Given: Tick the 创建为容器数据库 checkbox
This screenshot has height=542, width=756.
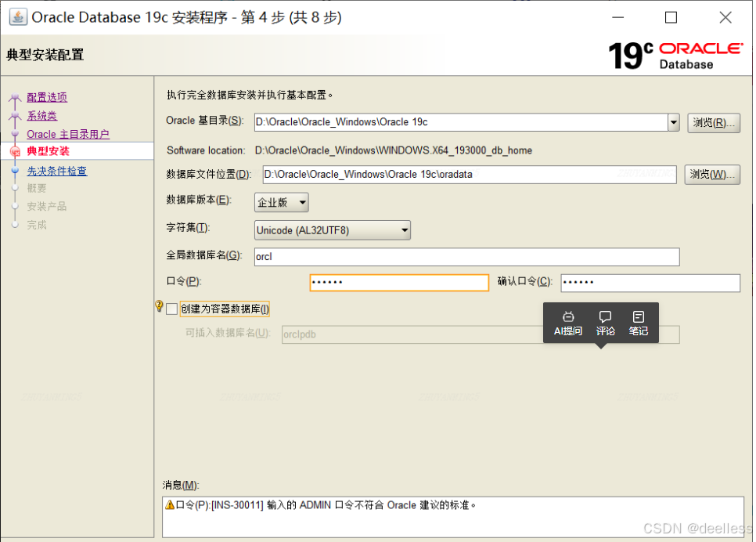Looking at the screenshot, I should pos(171,309).
